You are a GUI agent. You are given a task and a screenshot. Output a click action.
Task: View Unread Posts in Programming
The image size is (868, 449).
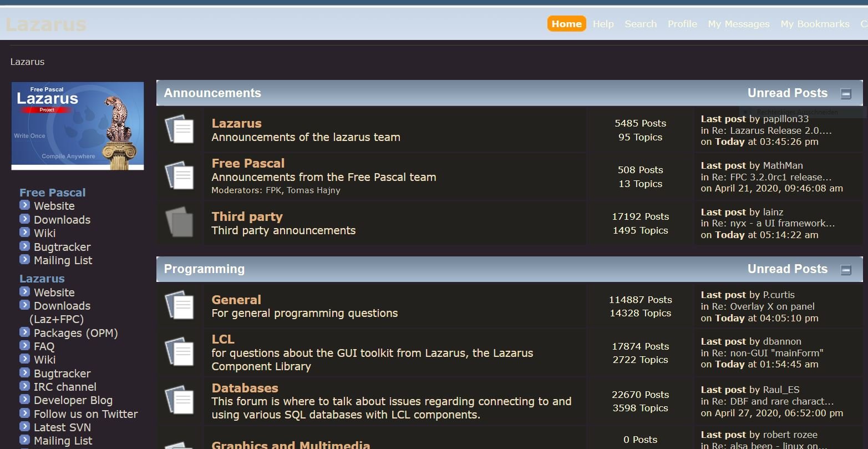point(788,269)
